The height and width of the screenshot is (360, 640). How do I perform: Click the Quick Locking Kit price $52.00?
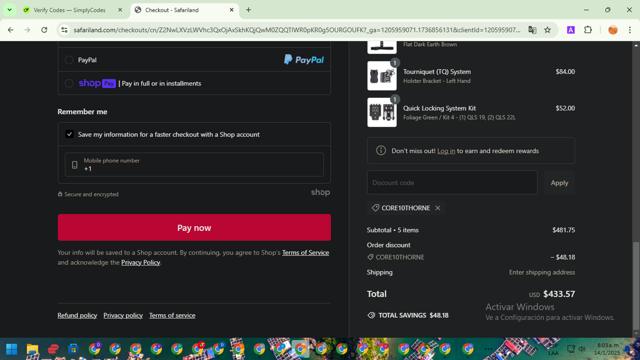[565, 108]
